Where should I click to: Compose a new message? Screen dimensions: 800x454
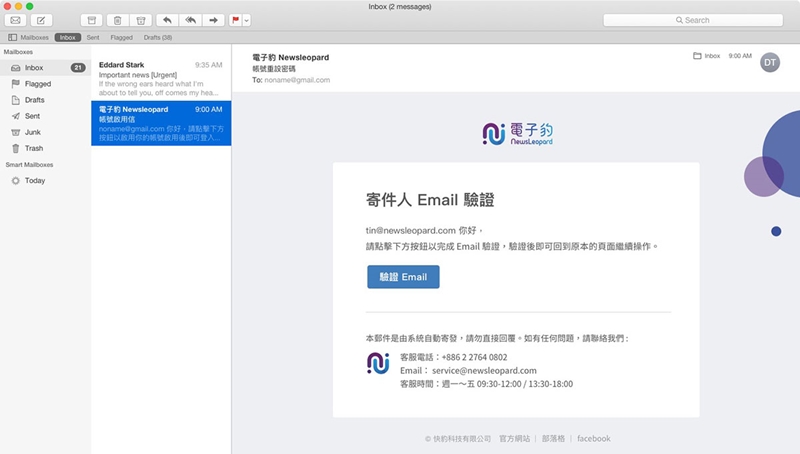(x=41, y=20)
